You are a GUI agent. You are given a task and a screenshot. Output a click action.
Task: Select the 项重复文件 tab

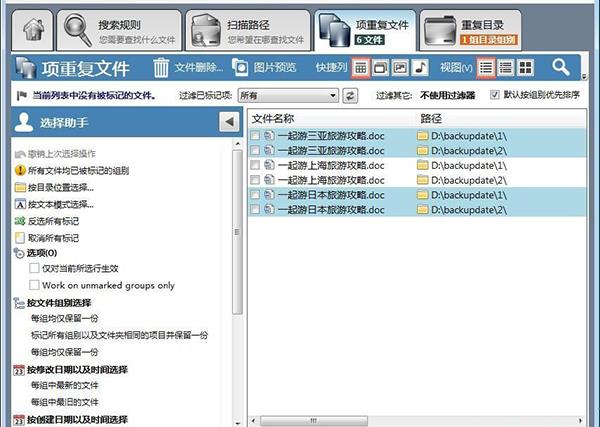pyautogui.click(x=365, y=30)
